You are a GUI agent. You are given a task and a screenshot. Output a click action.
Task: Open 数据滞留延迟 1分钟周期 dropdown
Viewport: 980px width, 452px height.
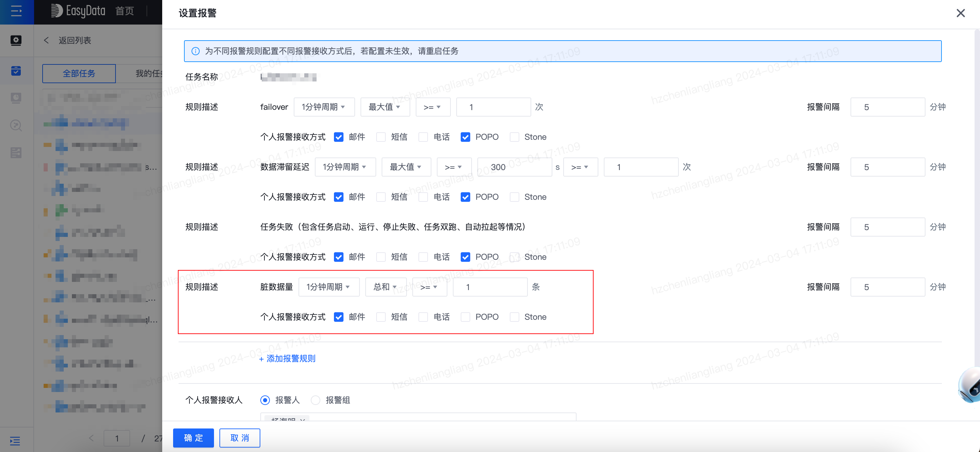point(346,167)
